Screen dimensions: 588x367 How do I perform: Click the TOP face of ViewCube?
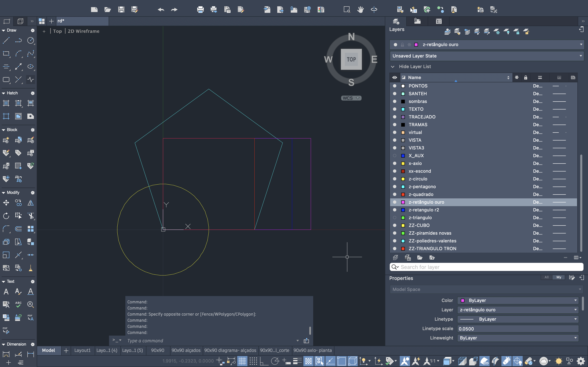[x=351, y=59]
